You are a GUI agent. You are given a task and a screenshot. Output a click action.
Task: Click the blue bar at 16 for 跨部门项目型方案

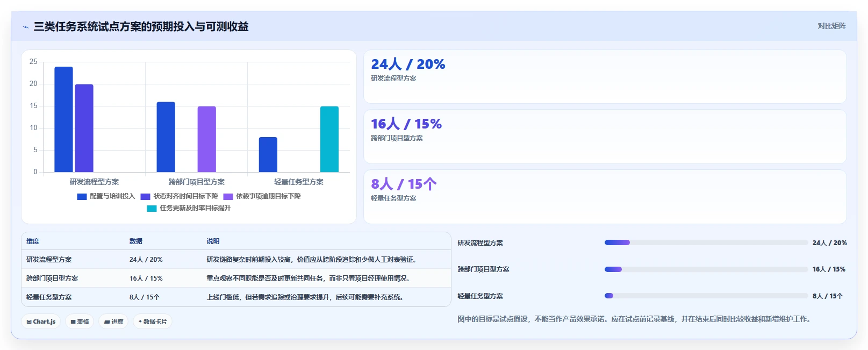point(166,137)
